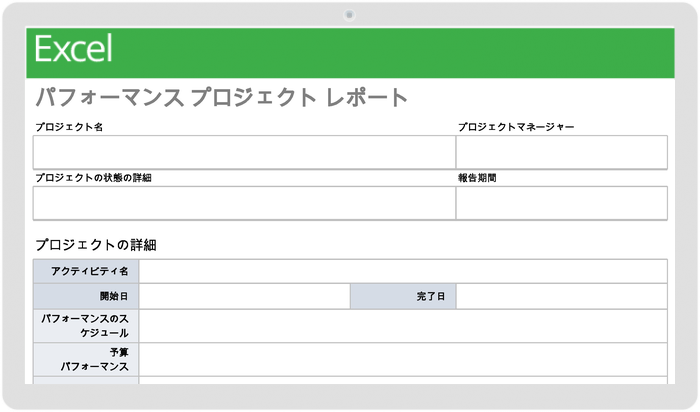Click the プロジェクトの詳細 section heading
This screenshot has height=412, width=700.
96,245
